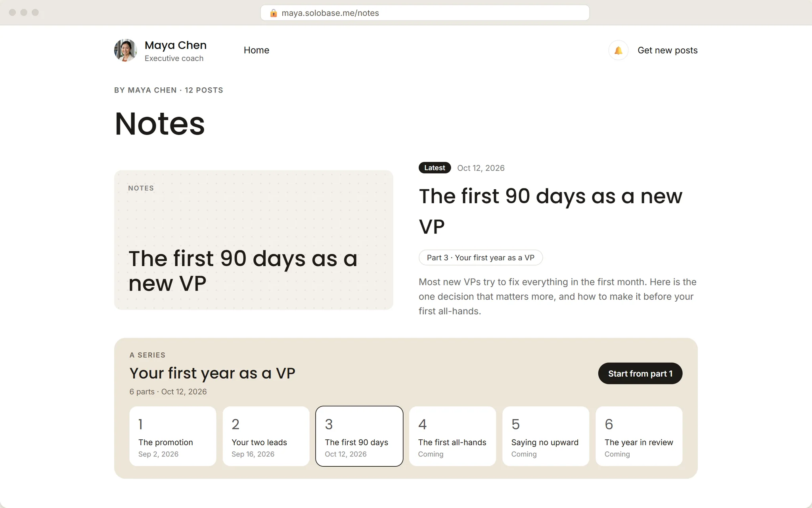Open part 4 The first all-hands card
Screen dimensions: 812x508
tap(452, 436)
